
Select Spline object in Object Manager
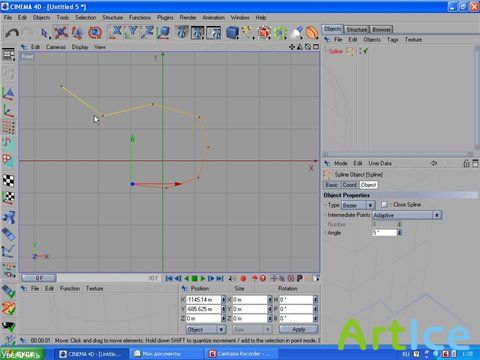336,51
